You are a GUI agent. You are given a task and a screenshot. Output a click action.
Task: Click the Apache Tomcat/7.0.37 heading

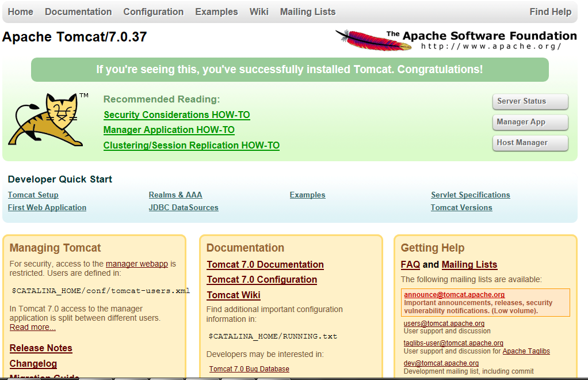click(x=74, y=37)
